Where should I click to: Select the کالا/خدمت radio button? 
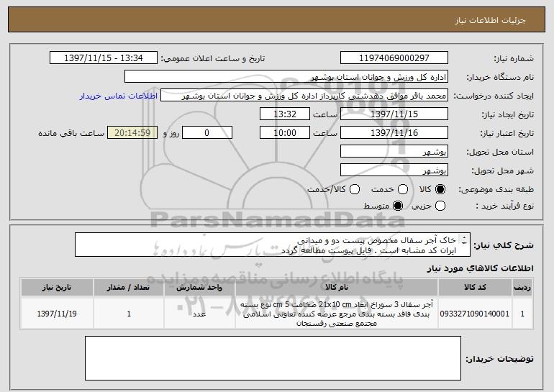pyautogui.click(x=355, y=190)
